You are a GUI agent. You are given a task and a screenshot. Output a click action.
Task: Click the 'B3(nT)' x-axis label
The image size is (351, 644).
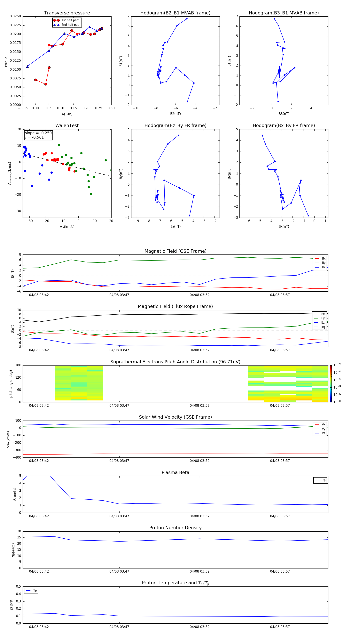coord(284,114)
